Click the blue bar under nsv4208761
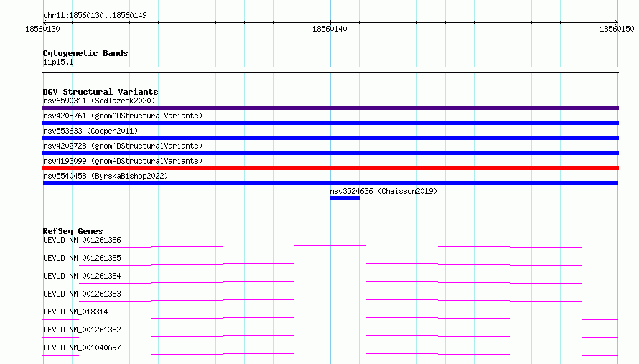The width and height of the screenshot is (639, 364). (x=330, y=123)
